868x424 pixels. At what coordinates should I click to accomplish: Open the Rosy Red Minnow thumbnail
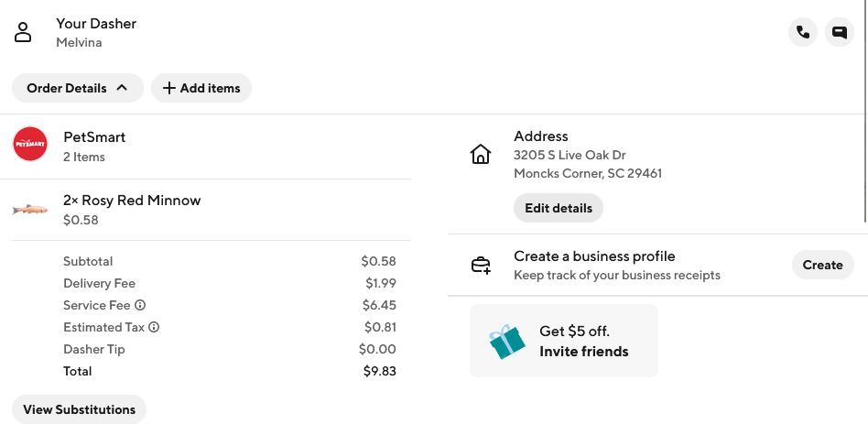30,210
